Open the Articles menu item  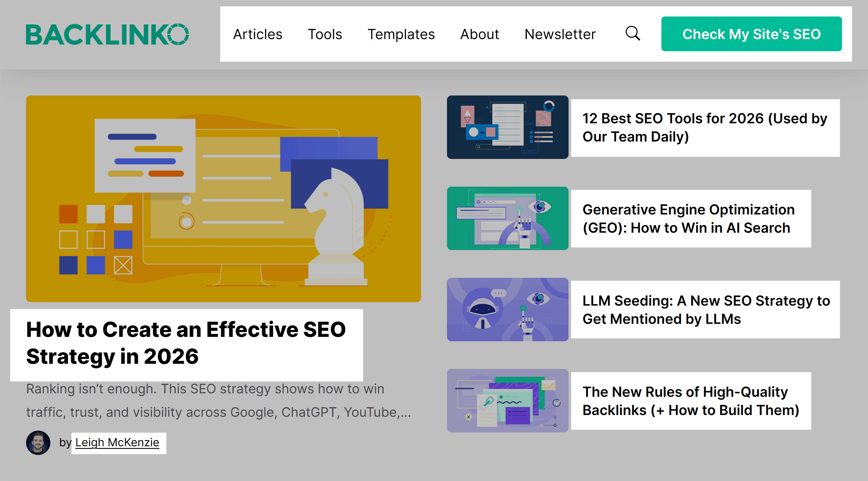(x=258, y=34)
